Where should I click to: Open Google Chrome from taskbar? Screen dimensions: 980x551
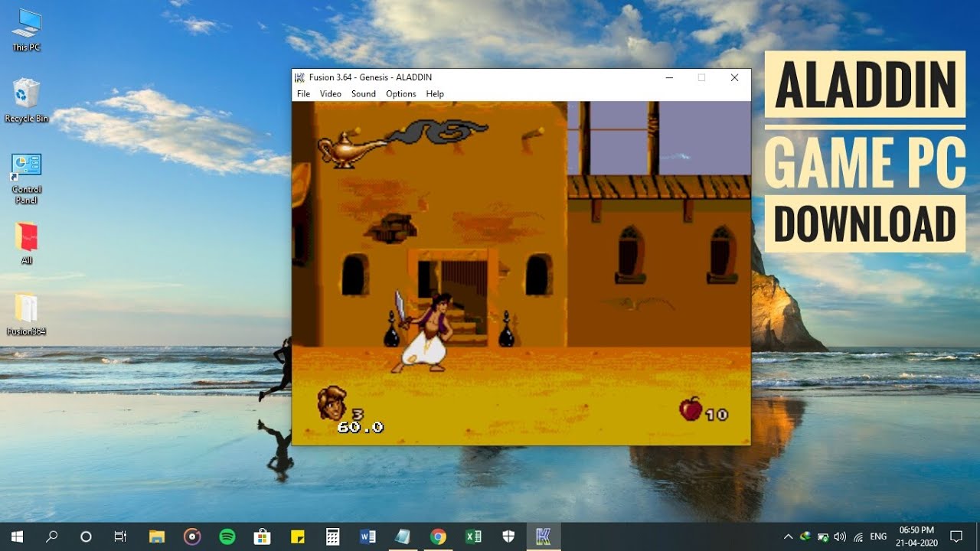coord(438,536)
